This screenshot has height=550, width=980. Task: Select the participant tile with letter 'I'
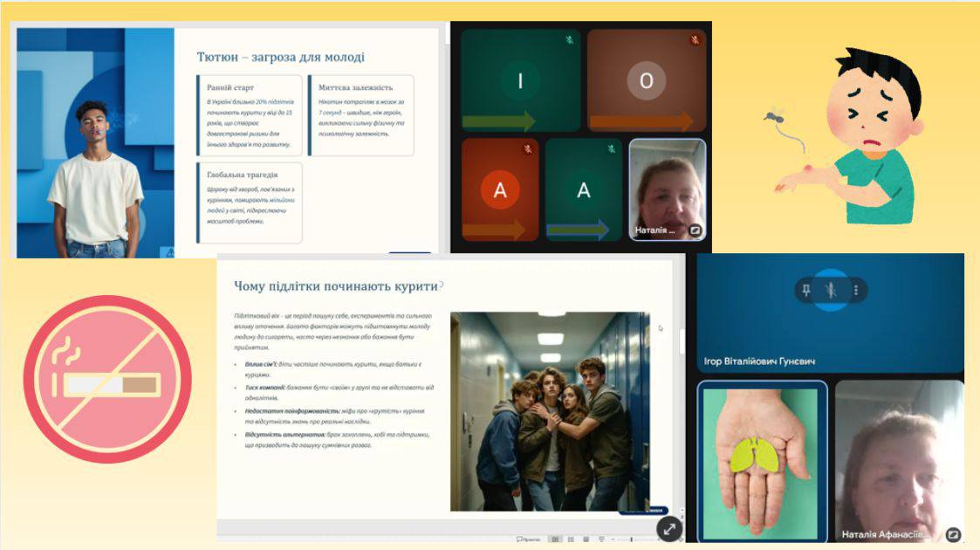coord(520,80)
